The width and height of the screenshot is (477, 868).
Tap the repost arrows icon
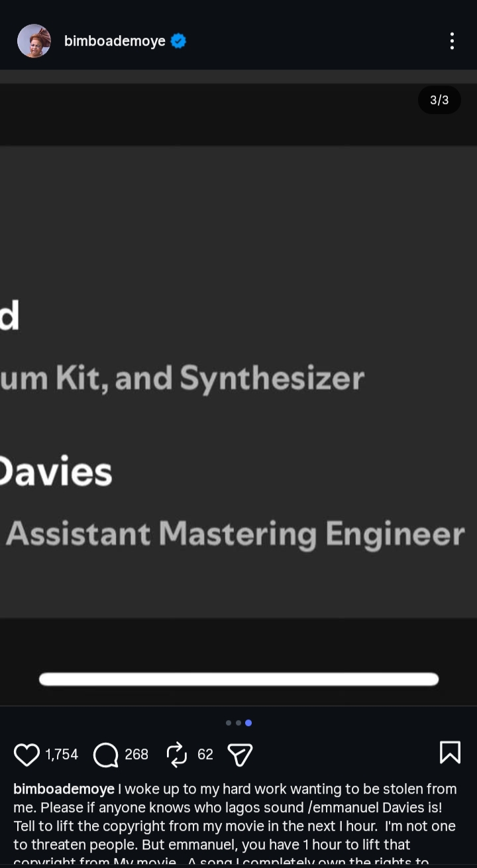[x=177, y=755]
